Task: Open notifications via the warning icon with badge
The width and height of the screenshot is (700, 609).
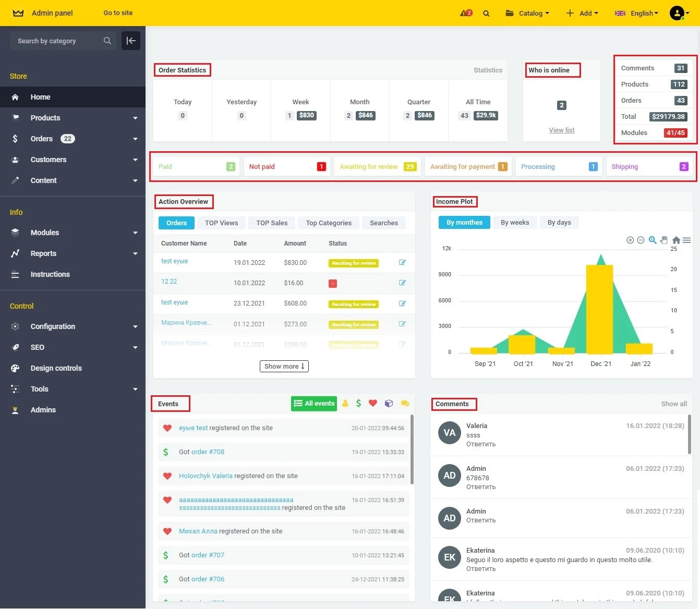Action: pos(464,13)
